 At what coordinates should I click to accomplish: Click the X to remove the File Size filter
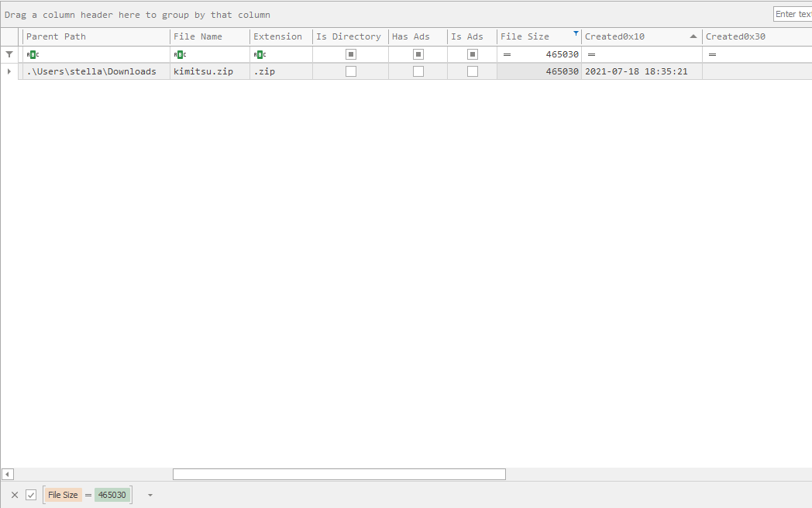tap(14, 494)
